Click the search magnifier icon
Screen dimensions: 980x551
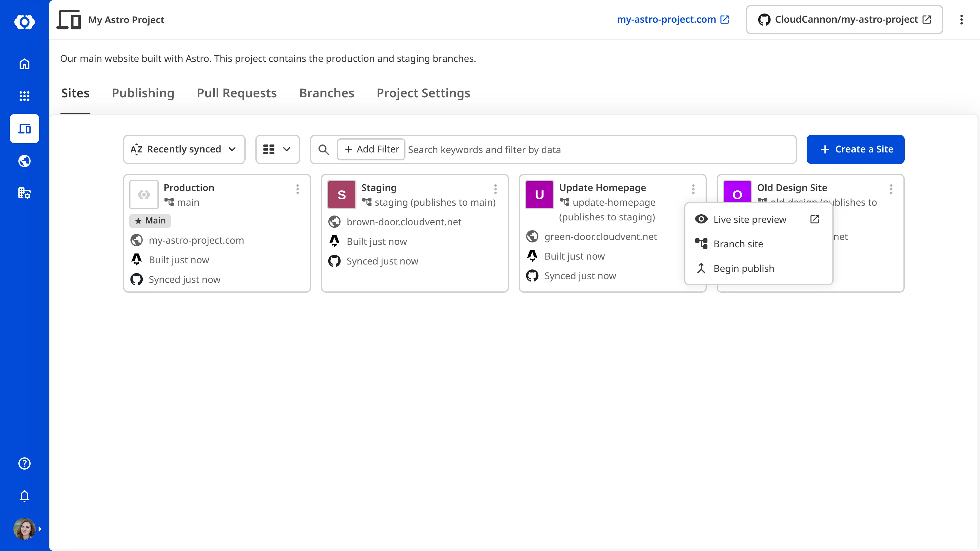coord(324,149)
